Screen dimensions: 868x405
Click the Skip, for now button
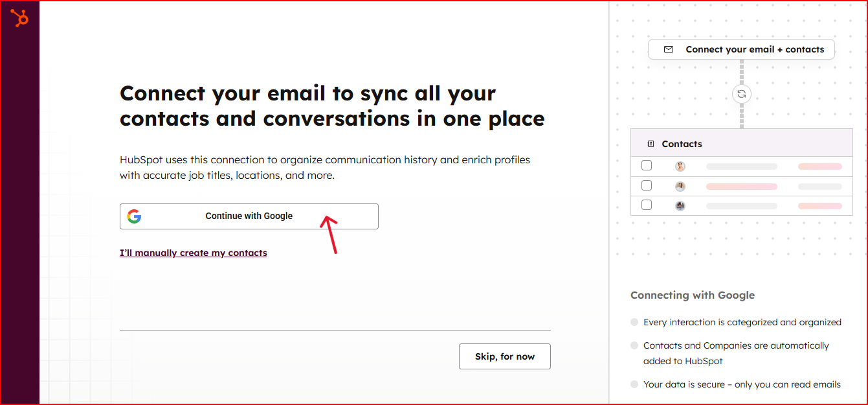pos(504,356)
